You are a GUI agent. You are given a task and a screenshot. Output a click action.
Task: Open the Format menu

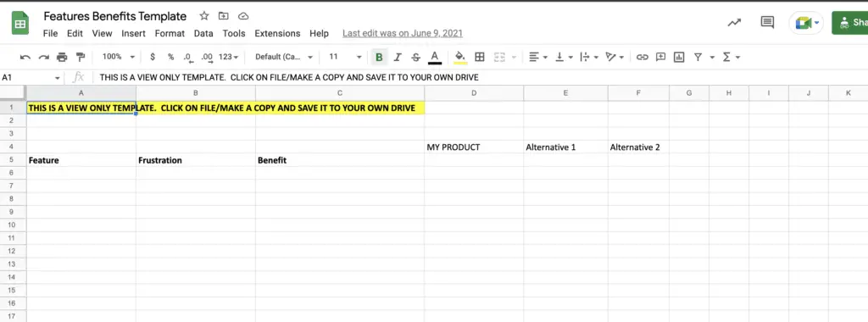pyautogui.click(x=170, y=33)
